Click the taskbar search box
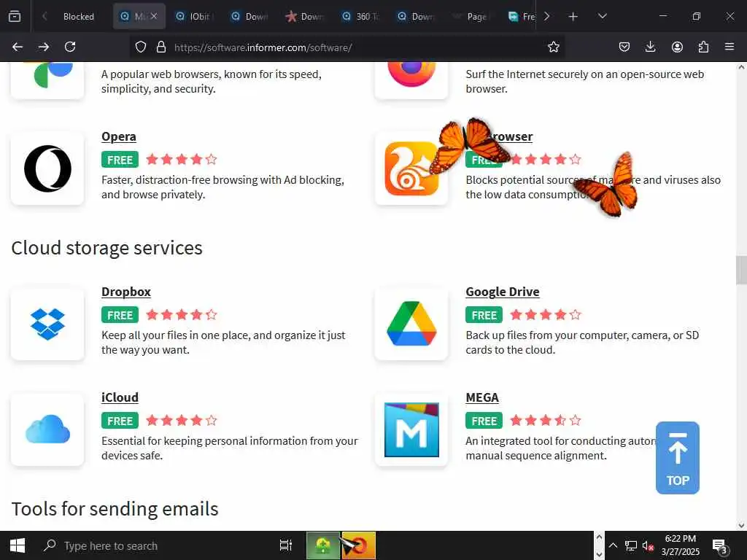This screenshot has width=747, height=560. click(x=152, y=545)
